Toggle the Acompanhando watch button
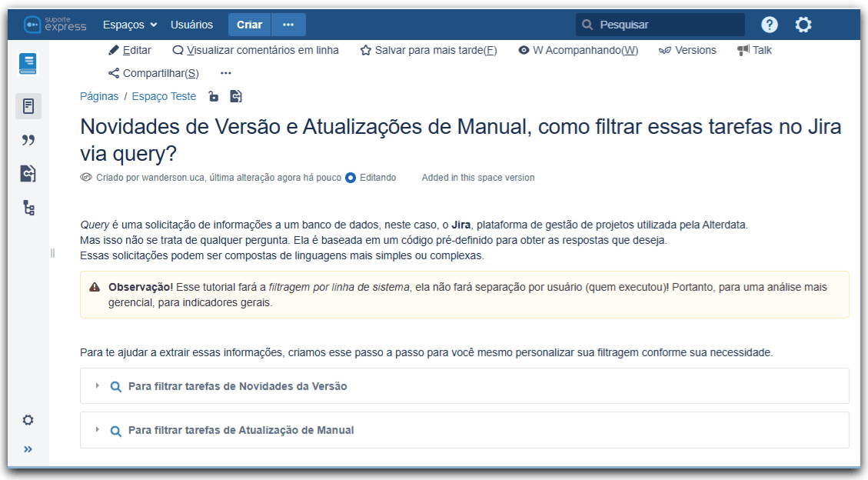 578,50
